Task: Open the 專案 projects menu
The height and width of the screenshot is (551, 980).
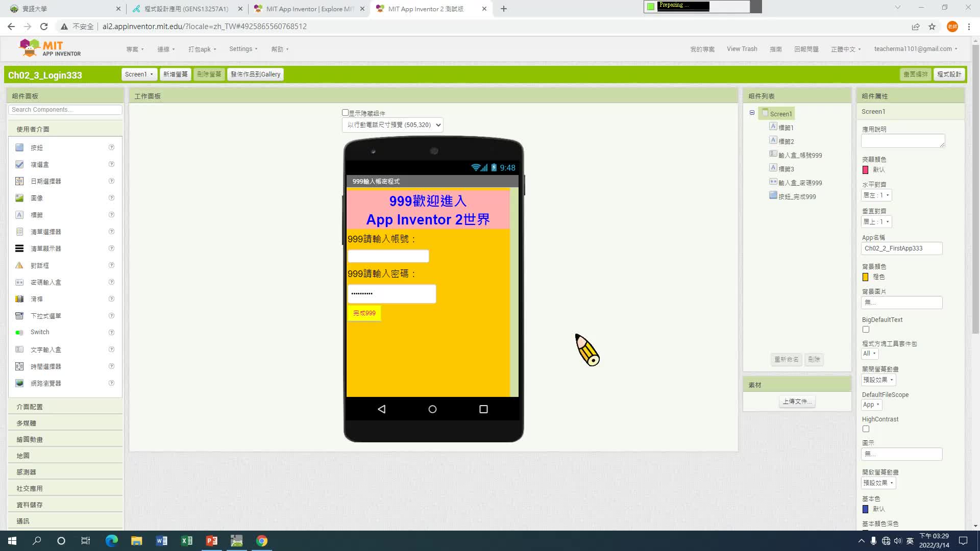Action: click(x=135, y=49)
